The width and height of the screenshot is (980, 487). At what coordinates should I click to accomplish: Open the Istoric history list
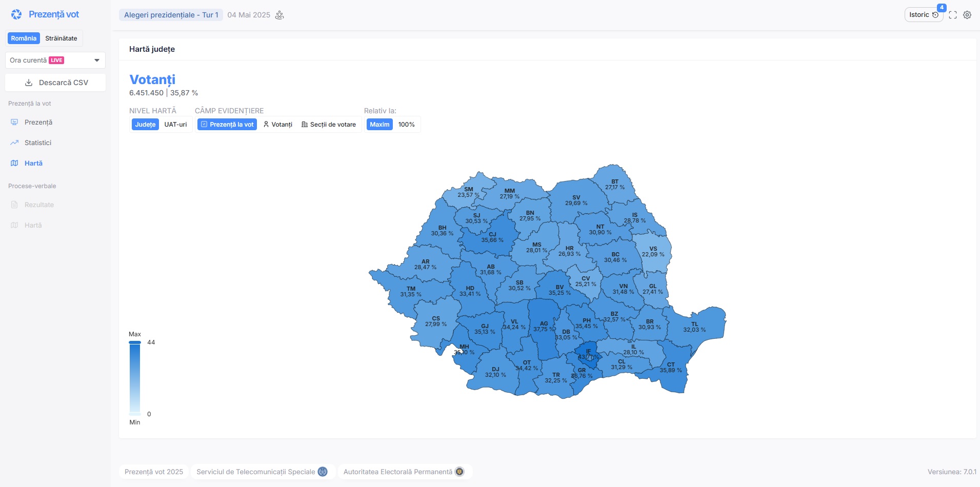coord(923,15)
